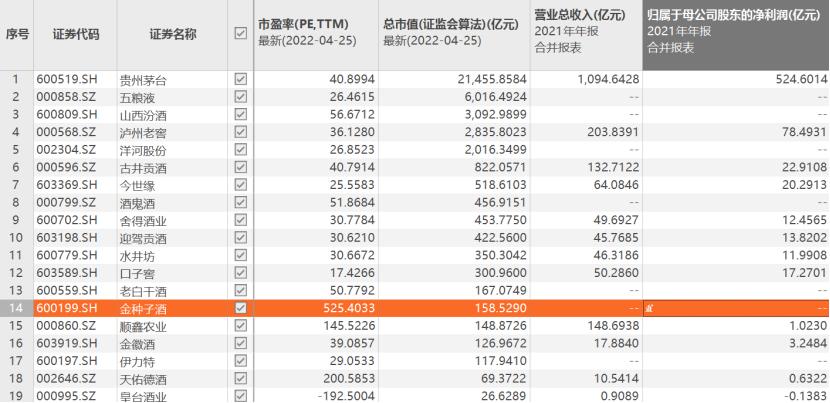830x403 pixels.
Task: Click stock code 000858.SZ
Action: [67, 97]
